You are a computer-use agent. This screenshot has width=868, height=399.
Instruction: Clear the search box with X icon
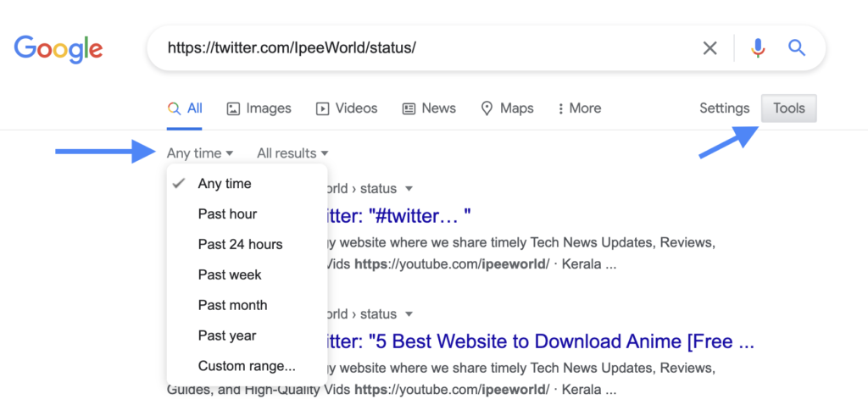[x=709, y=48]
